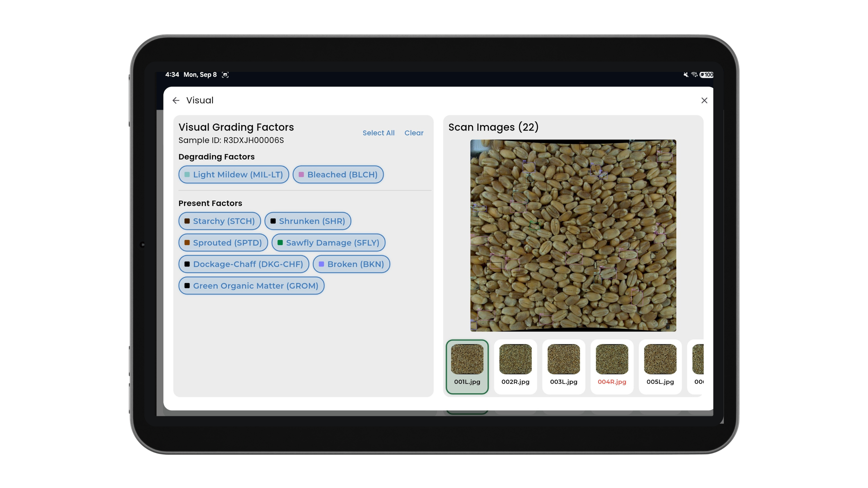Toggle Sprouted (SPTD) factor chip

click(223, 243)
